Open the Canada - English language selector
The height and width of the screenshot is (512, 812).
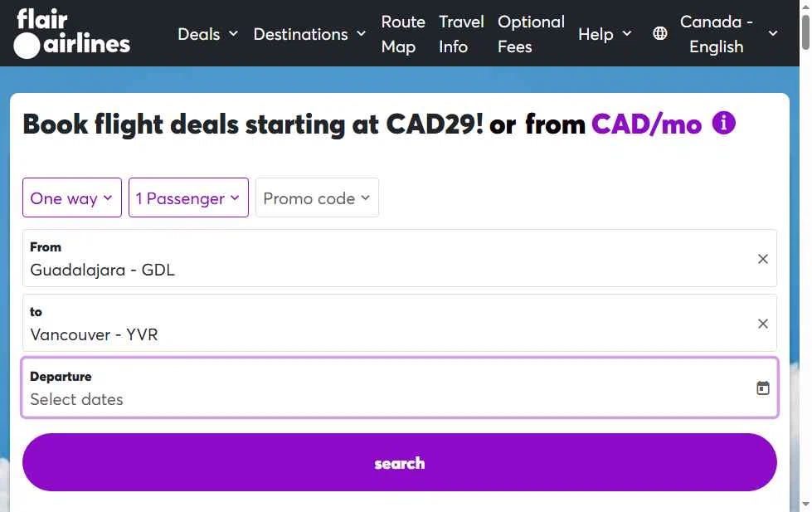pyautogui.click(x=728, y=34)
